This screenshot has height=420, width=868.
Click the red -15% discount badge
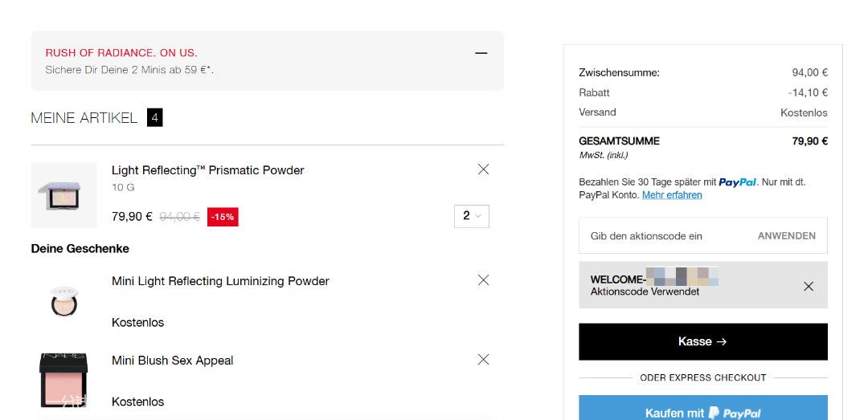pos(223,217)
